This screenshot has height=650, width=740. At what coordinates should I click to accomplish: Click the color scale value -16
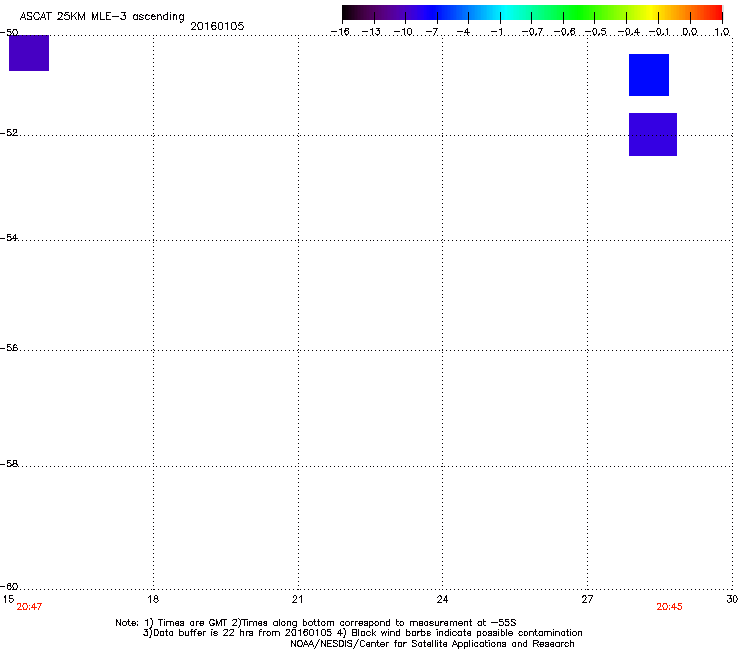pyautogui.click(x=340, y=32)
